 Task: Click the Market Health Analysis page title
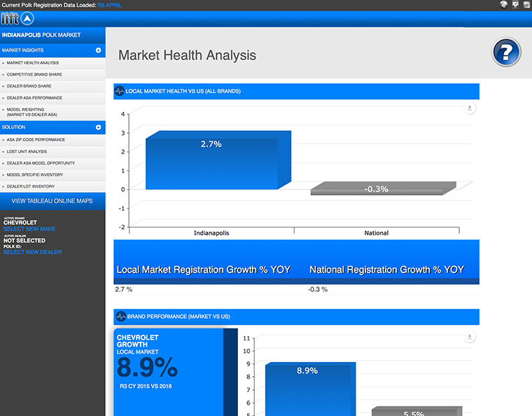click(187, 55)
